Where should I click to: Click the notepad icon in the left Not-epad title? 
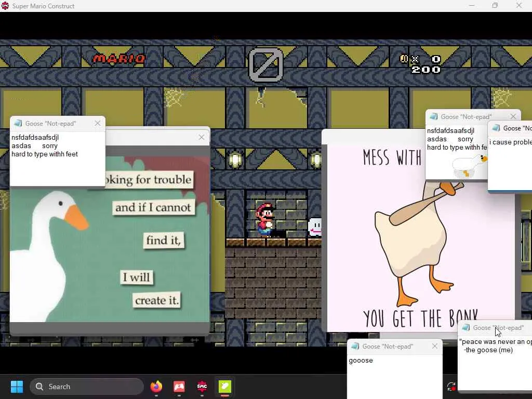coord(18,124)
